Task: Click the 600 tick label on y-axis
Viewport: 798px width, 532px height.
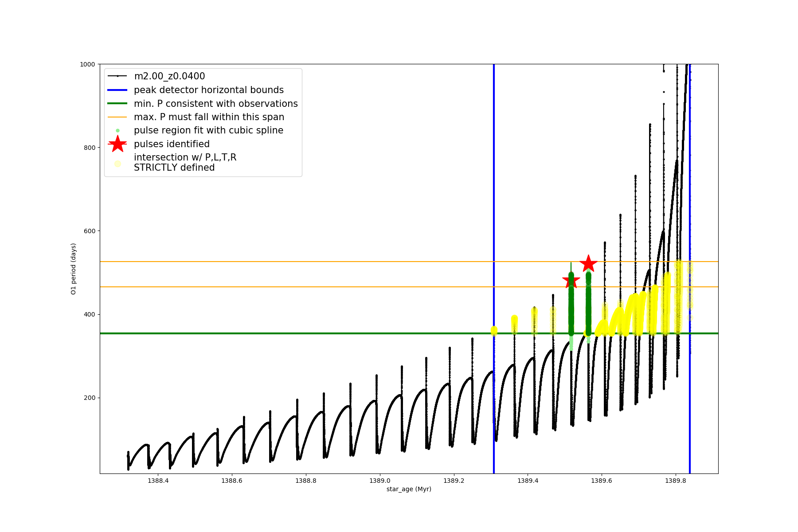Action: (90, 231)
